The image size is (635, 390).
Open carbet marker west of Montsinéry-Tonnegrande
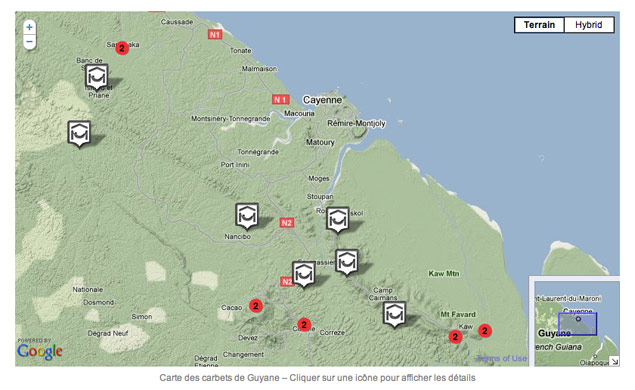(x=79, y=134)
